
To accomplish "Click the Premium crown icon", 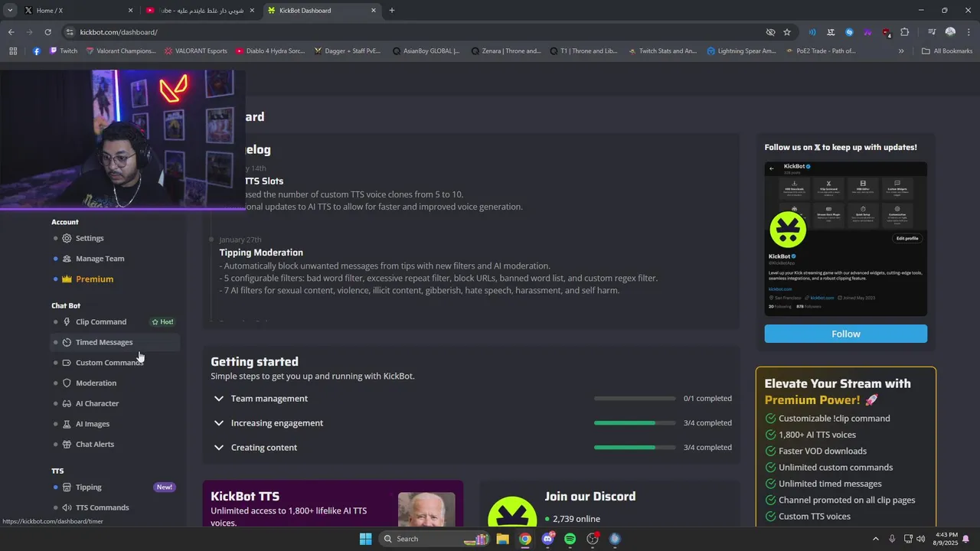I will coord(67,279).
